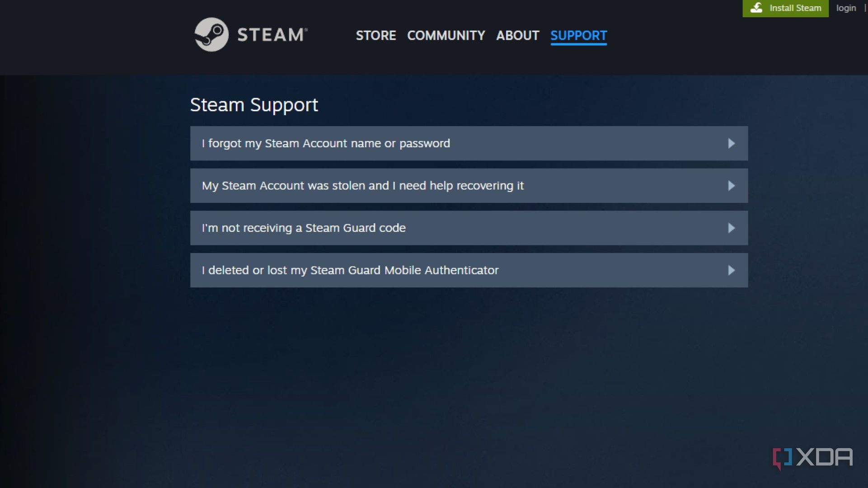Select the SUPPORT tab
The width and height of the screenshot is (868, 488).
[578, 35]
